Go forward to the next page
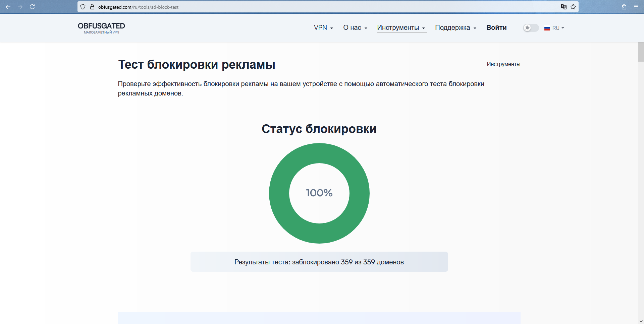644x324 pixels. tap(20, 7)
